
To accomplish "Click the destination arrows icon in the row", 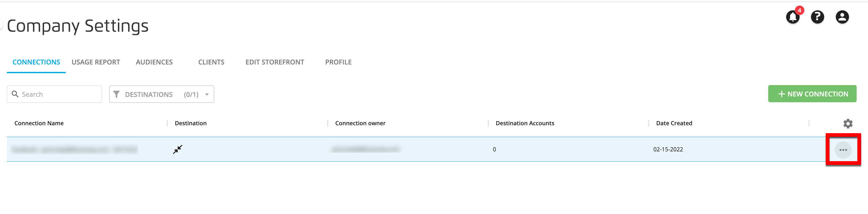I will 178,149.
